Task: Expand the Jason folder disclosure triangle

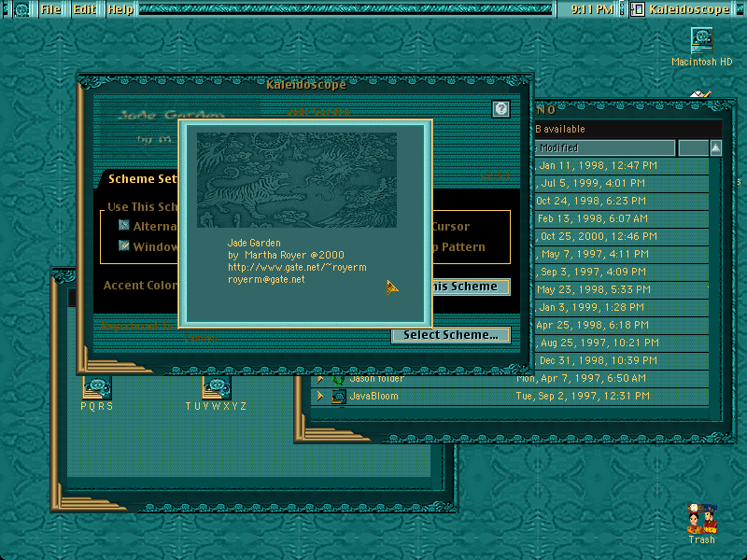Action: point(320,379)
